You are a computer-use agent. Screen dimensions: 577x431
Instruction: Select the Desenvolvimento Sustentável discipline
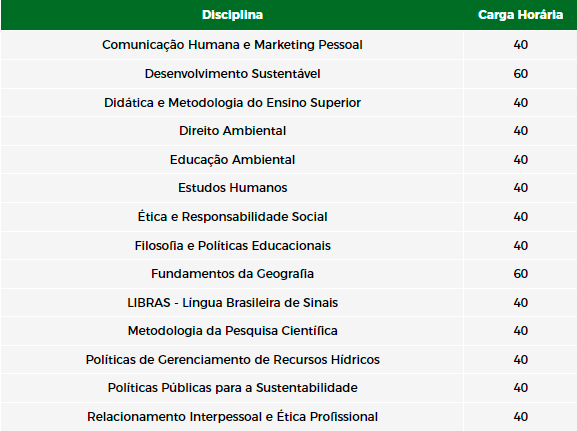coord(232,74)
